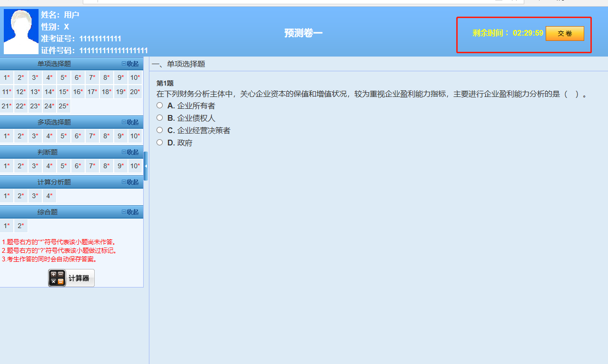Collapse the left panel using splitter handle
The image size is (608, 364).
click(146, 166)
